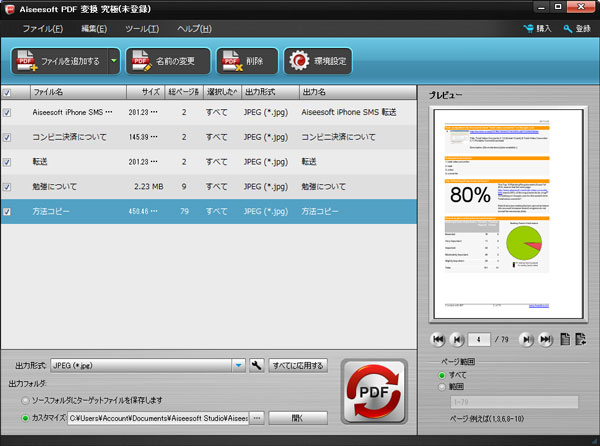600x446 pixels.
Task: Select the すべて page range radio
Action: 442,375
